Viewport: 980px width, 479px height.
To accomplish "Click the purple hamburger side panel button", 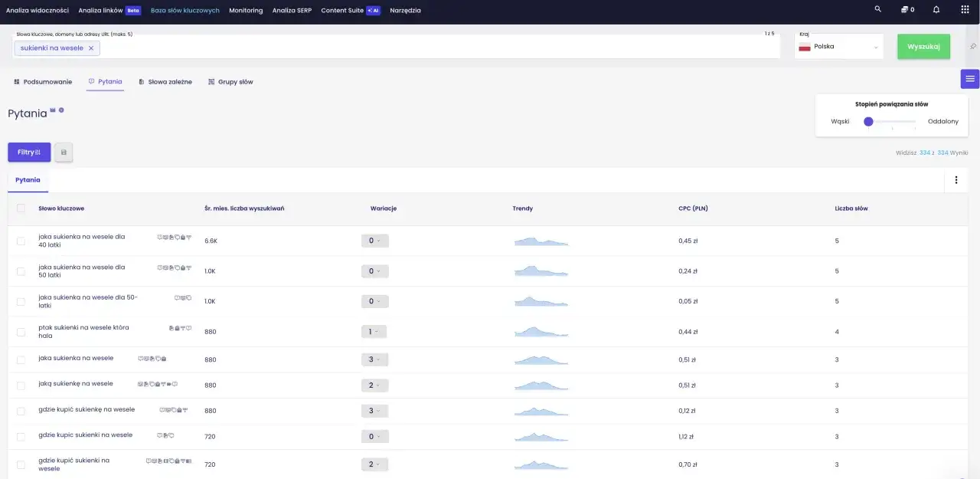I will (970, 79).
